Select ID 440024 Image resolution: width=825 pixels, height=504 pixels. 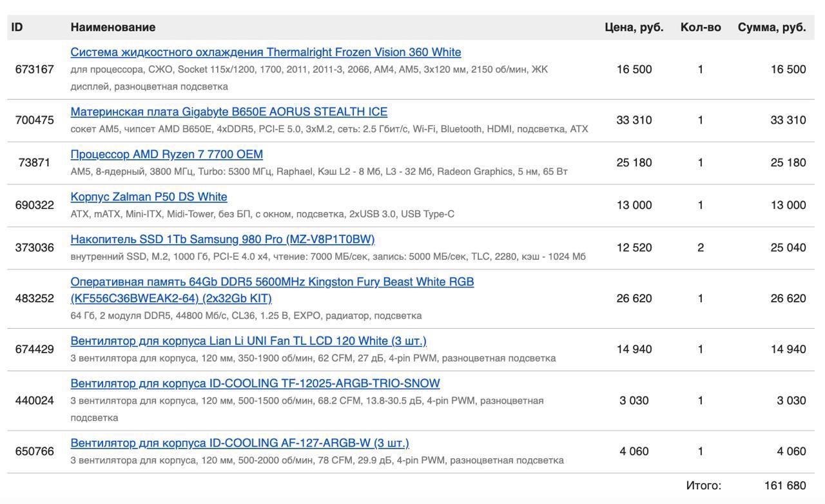pyautogui.click(x=34, y=400)
